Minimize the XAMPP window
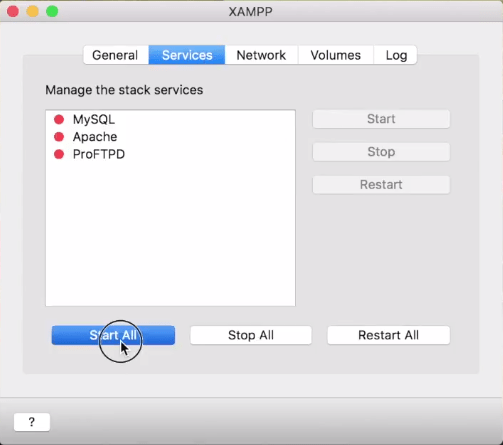503x445 pixels. [x=32, y=11]
